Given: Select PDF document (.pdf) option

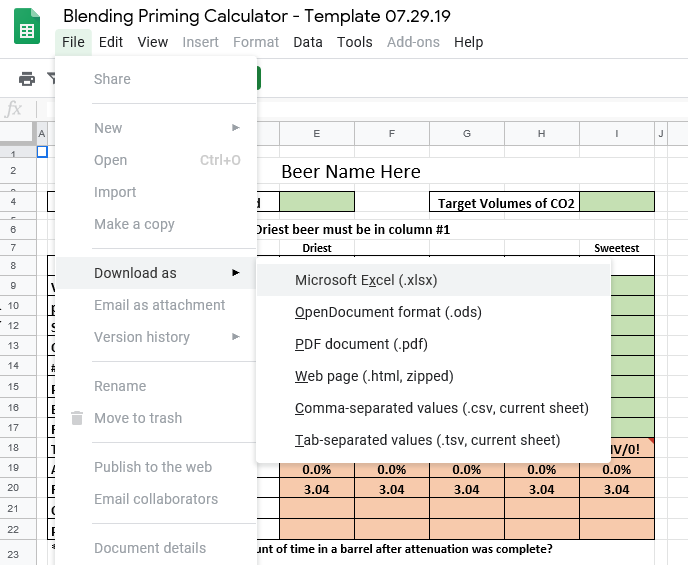Looking at the screenshot, I should (x=361, y=344).
